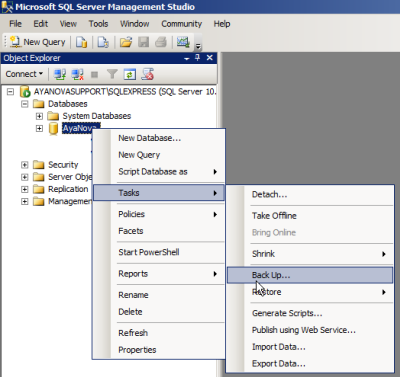Choose Import Data... menu item
This screenshot has width=400, height=377.
click(x=310, y=347)
